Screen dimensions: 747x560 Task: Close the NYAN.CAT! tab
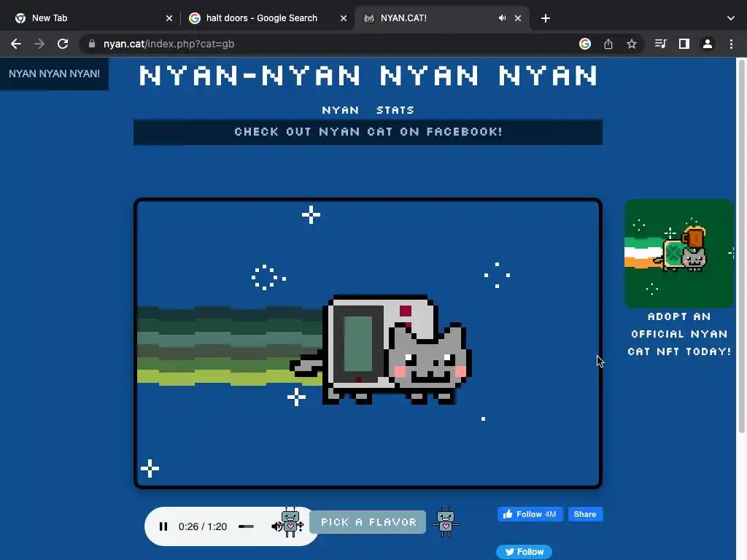point(518,18)
